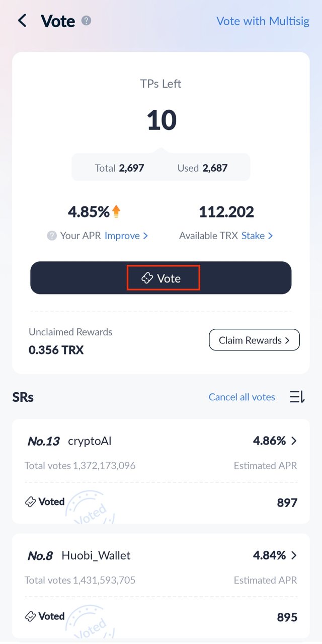The image size is (322, 644).
Task: Tap the 897 votes count for cryptoAI
Action: point(287,503)
